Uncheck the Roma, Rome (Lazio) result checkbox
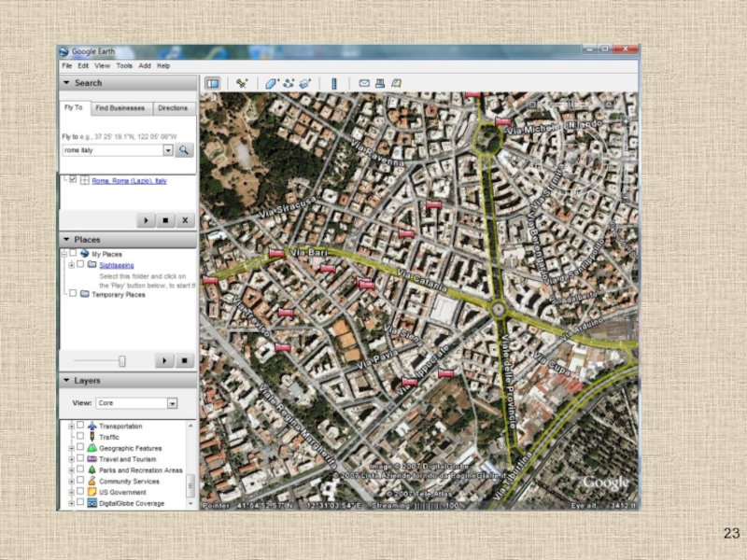Image resolution: width=747 pixels, height=560 pixels. [x=73, y=180]
